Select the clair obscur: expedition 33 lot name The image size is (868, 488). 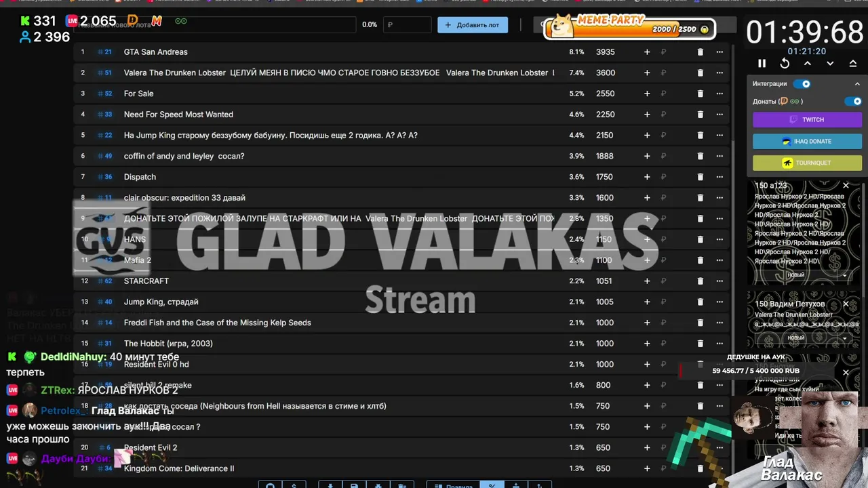tap(184, 198)
